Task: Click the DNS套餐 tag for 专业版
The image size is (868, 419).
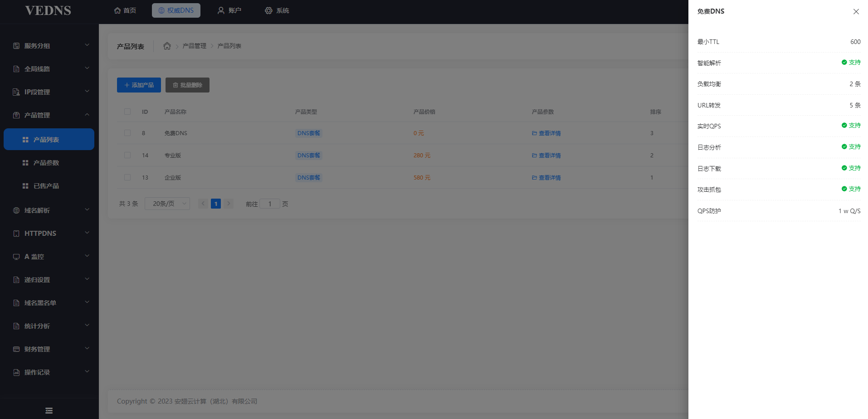Action: [x=309, y=156]
